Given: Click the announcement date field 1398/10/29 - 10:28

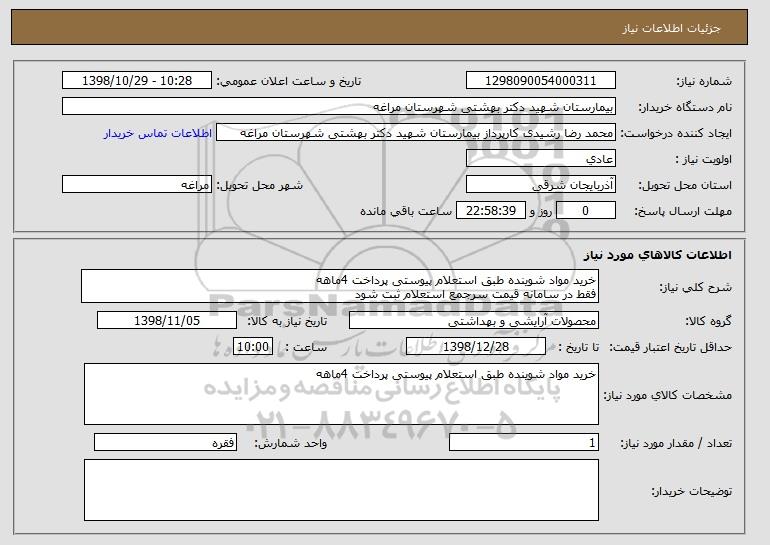Looking at the screenshot, I should (x=137, y=81).
